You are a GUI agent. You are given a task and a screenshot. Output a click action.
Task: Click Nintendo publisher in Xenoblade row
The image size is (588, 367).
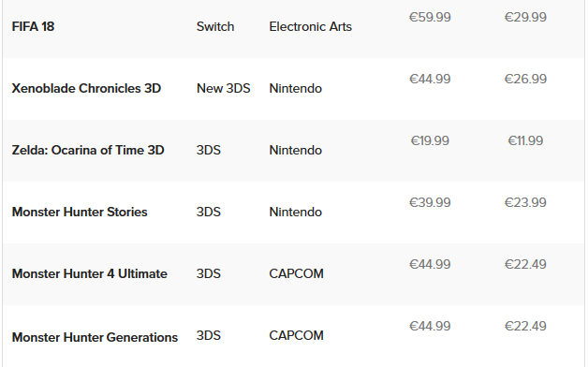pyautogui.click(x=296, y=88)
